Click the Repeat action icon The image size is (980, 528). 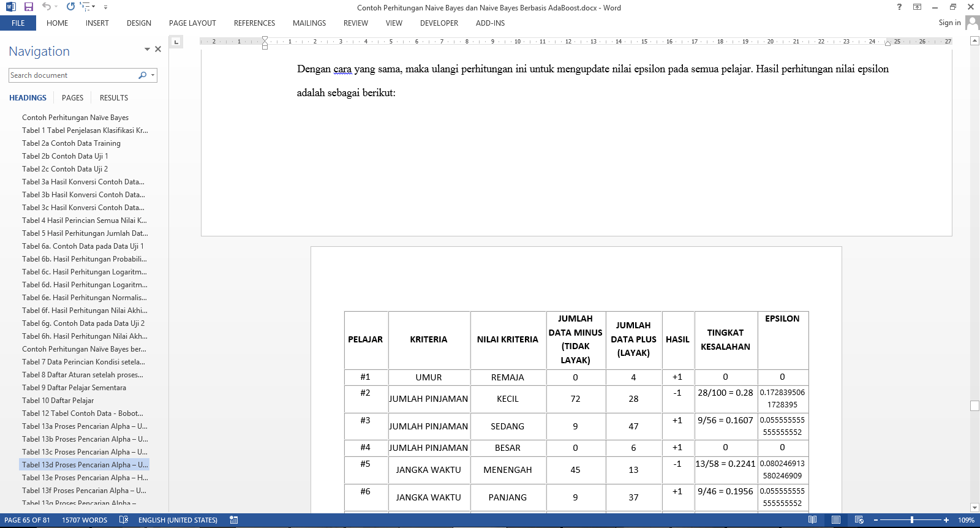point(70,7)
